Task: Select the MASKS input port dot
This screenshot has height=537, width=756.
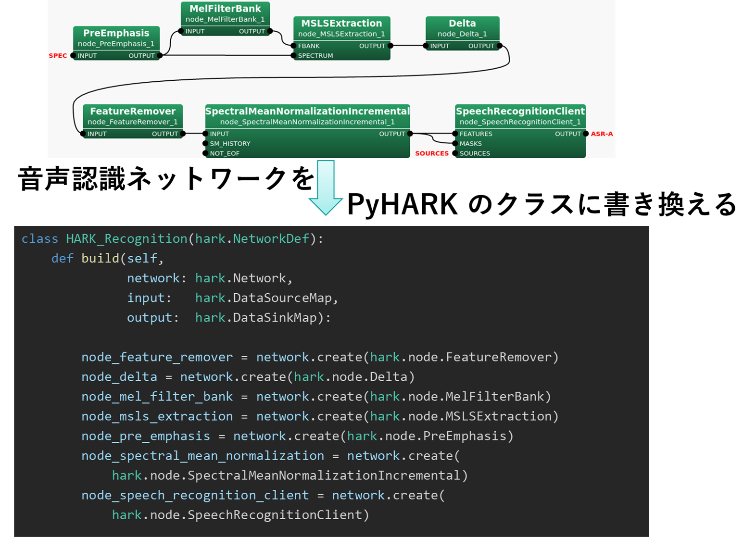Action: point(455,144)
